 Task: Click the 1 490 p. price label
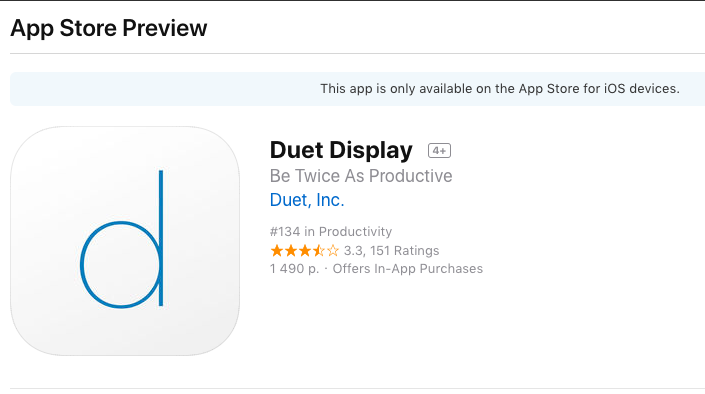coord(294,269)
